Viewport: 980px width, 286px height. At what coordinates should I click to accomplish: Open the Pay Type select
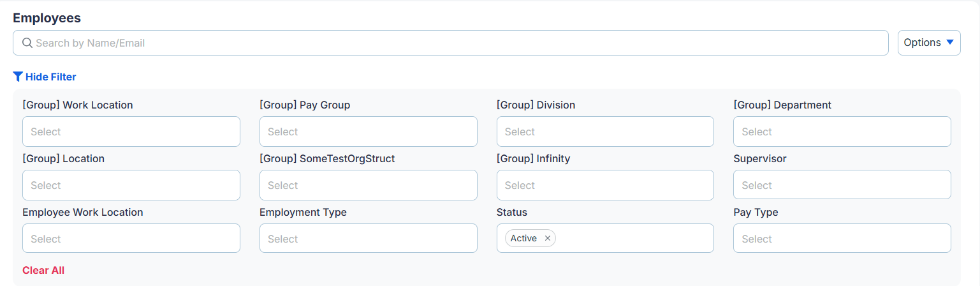(842, 238)
